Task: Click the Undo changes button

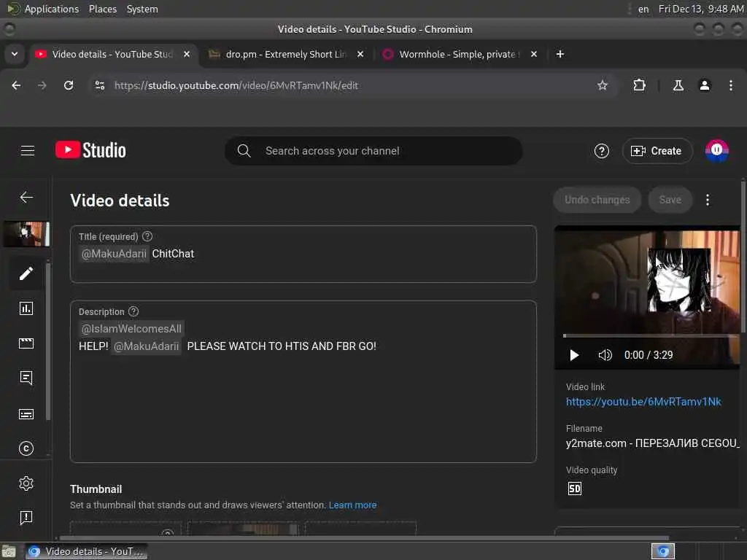Action: coord(597,200)
